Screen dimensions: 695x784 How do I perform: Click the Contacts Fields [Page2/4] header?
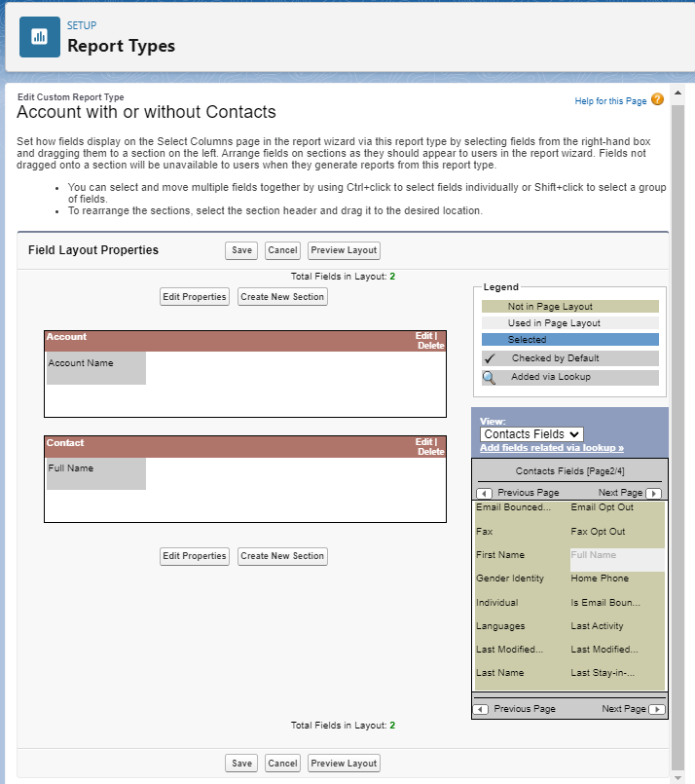(569, 471)
